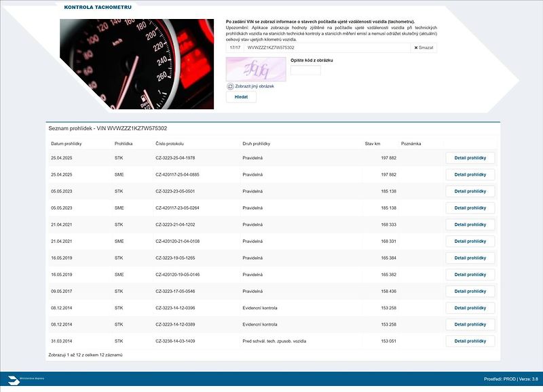Sort by the Druh prohlídky column header
The width and height of the screenshot is (543, 392).
257,144
